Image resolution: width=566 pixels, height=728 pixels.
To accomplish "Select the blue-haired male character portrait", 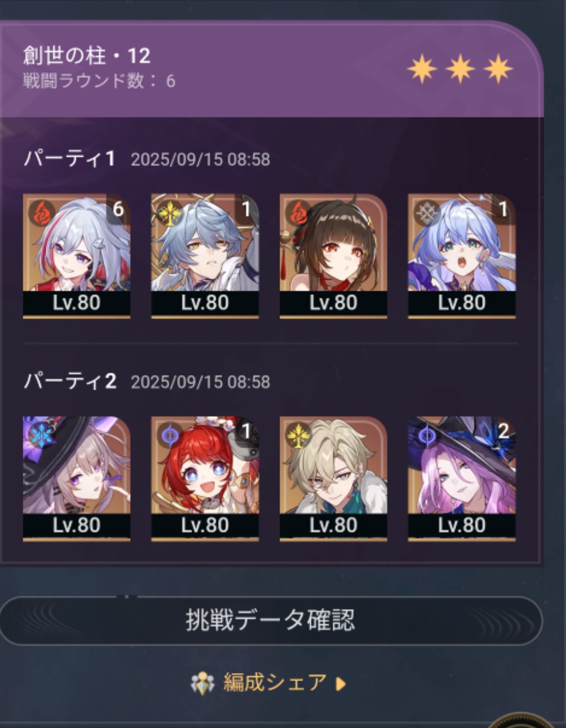I will (205, 256).
